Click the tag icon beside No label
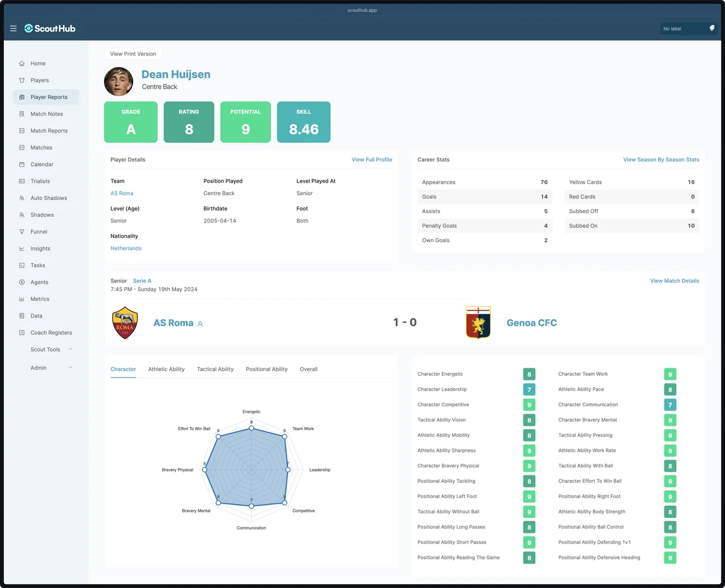Viewport: 725px width, 588px height. pyautogui.click(x=712, y=28)
